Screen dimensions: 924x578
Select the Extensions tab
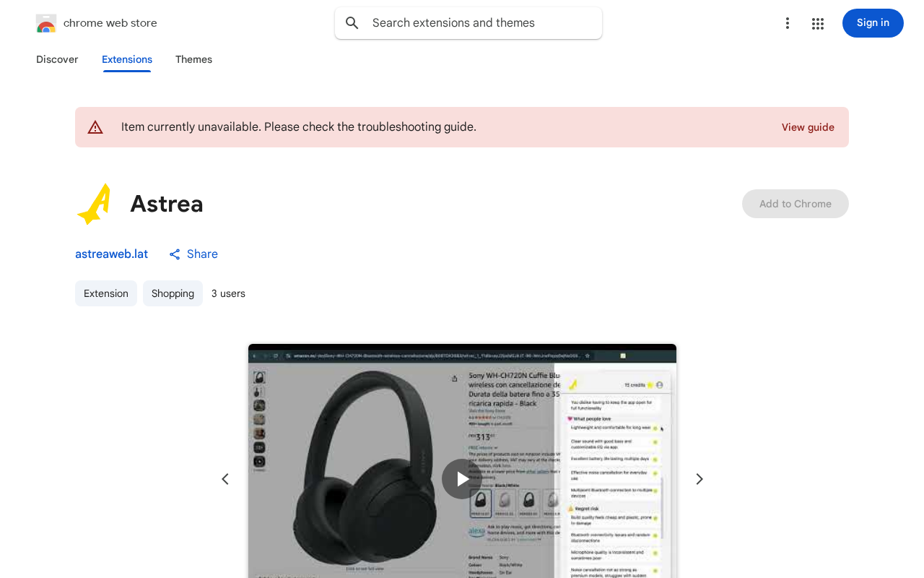pos(127,59)
